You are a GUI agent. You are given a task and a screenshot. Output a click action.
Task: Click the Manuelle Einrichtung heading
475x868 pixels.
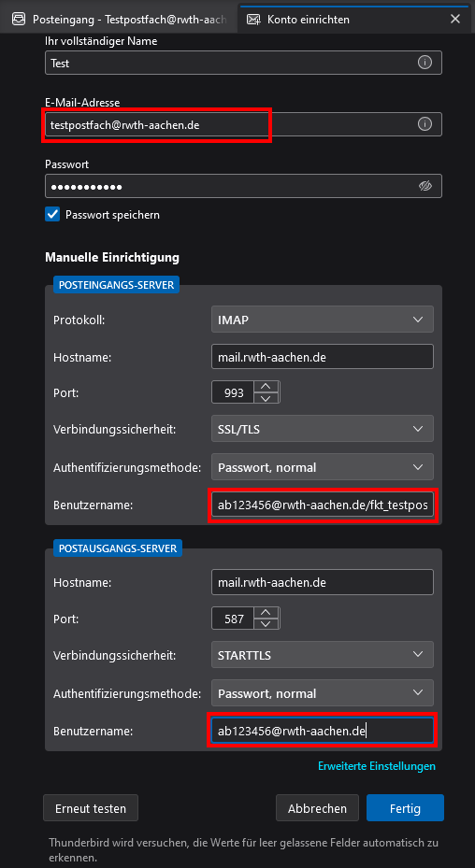(x=112, y=257)
